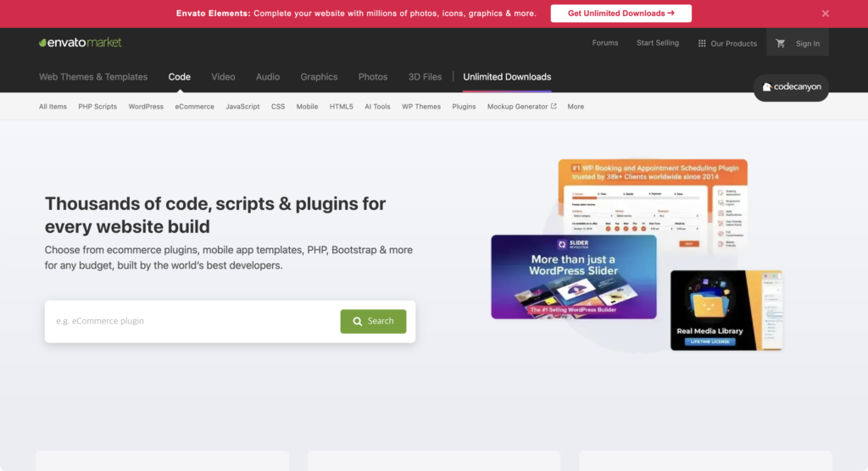Viewport: 868px width, 471px height.
Task: Go to the Graphics tab
Action: 319,77
